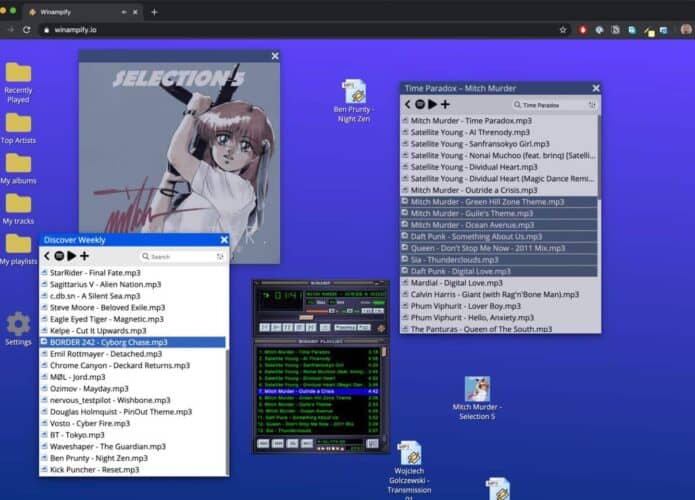
Task: Open a new browser tab
Action: (154, 12)
